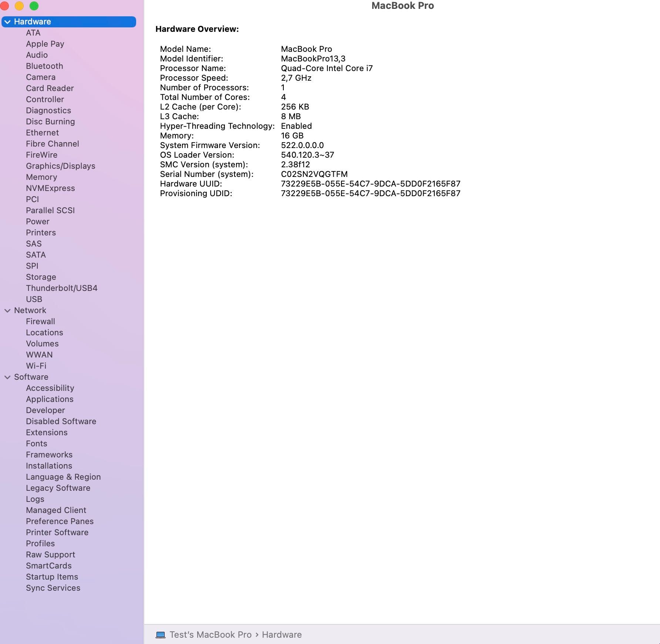Open the Extensions software entry
This screenshot has height=644, width=660.
coord(47,432)
